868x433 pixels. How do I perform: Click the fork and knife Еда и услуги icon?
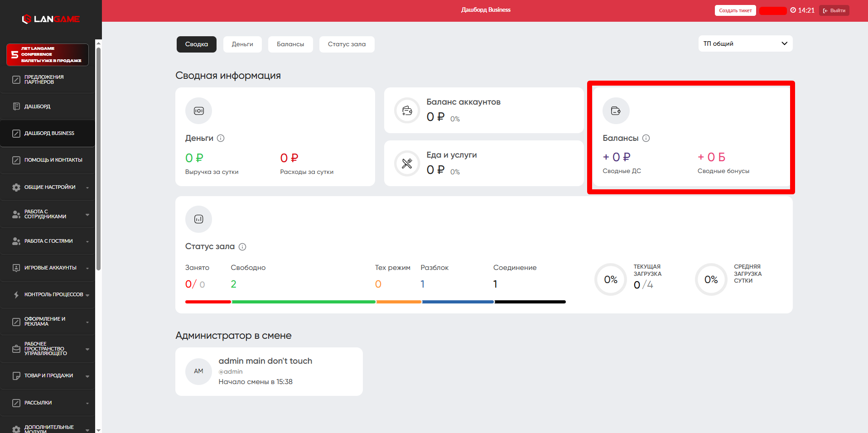click(407, 163)
